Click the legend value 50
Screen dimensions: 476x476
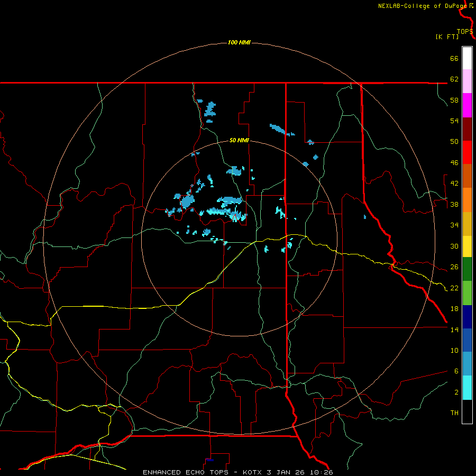point(454,142)
